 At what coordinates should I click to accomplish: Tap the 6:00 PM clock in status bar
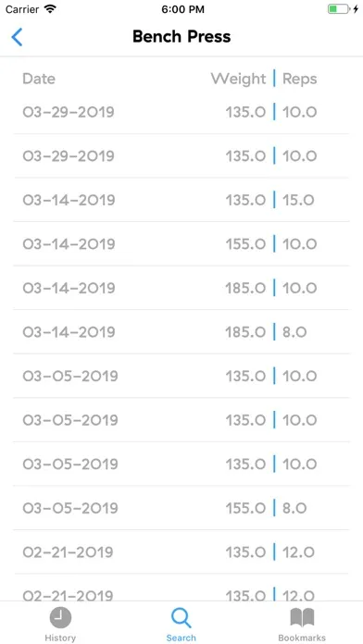point(182,9)
